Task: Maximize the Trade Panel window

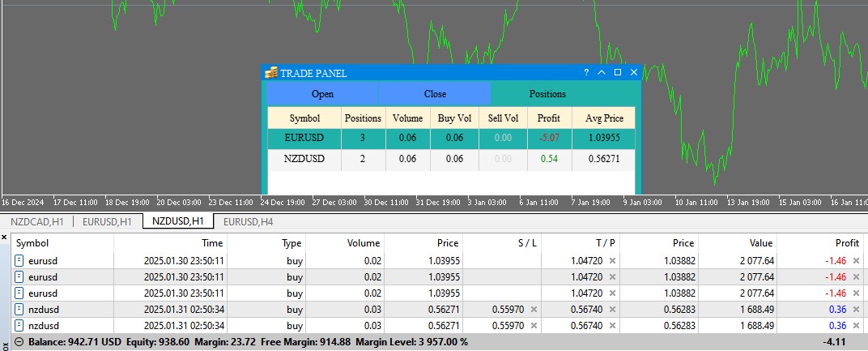Action: tap(618, 73)
